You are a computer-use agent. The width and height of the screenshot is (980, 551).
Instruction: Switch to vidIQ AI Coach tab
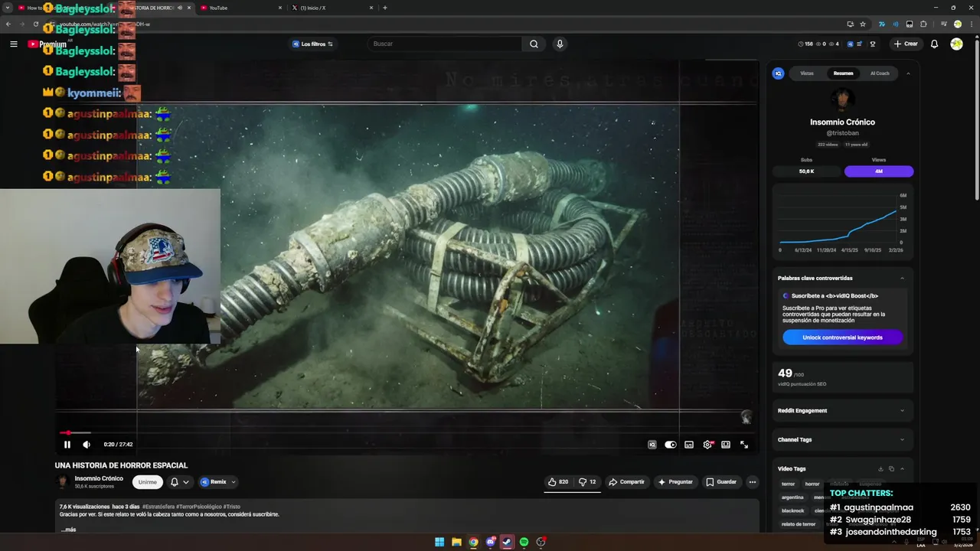pyautogui.click(x=880, y=73)
